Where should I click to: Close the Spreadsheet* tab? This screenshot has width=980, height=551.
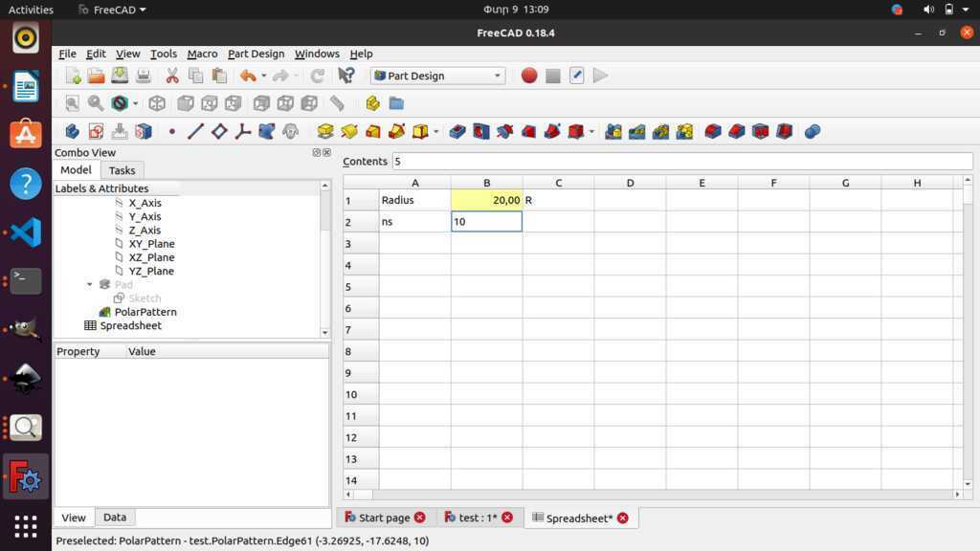coord(622,518)
